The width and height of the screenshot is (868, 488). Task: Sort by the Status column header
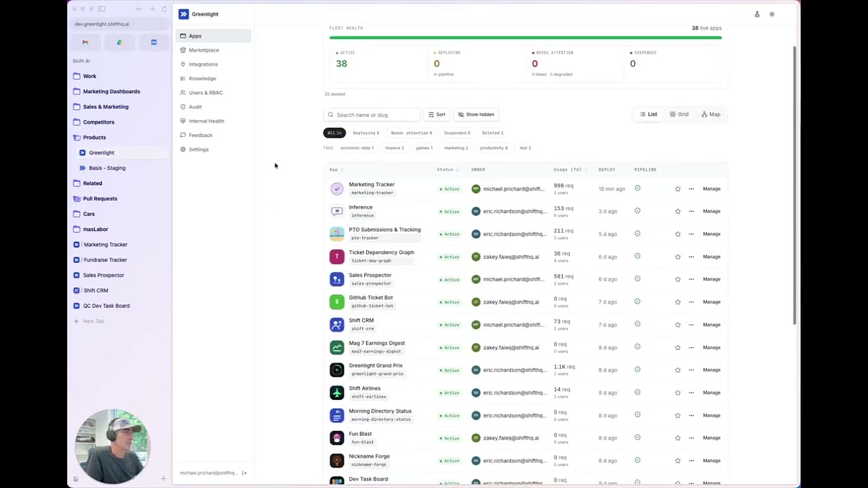(448, 169)
